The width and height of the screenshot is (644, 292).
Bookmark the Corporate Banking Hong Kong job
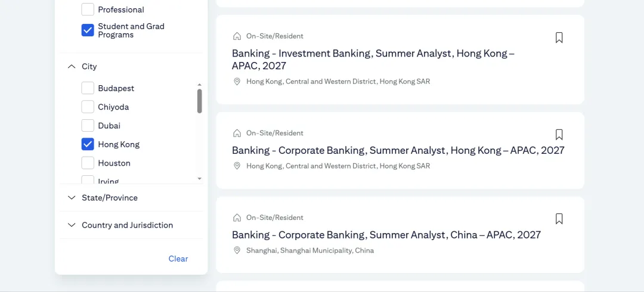pyautogui.click(x=559, y=135)
